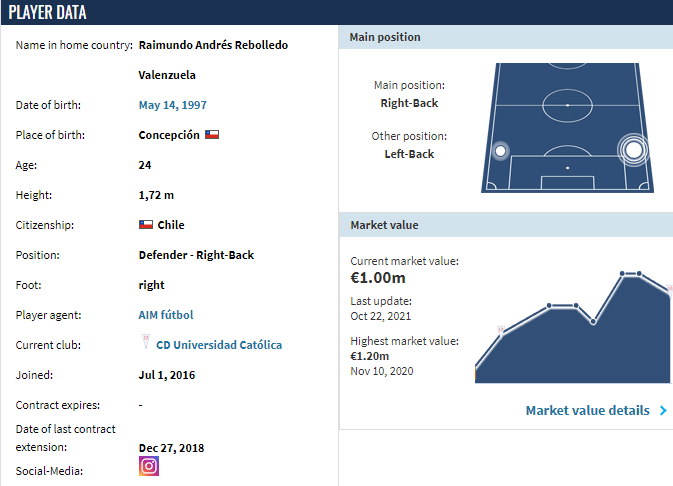Viewport: 673px width, 486px height.
Task: Click the highest peak point on value chart
Action: (x=622, y=273)
